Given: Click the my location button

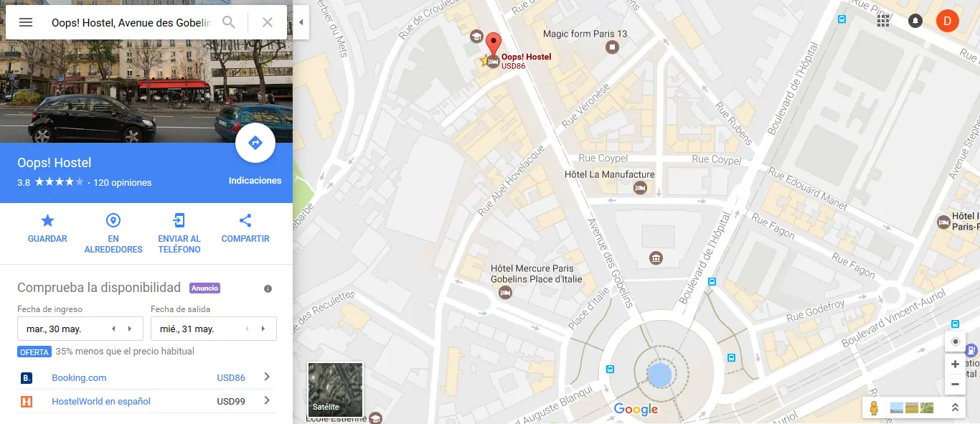Looking at the screenshot, I should 955,341.
